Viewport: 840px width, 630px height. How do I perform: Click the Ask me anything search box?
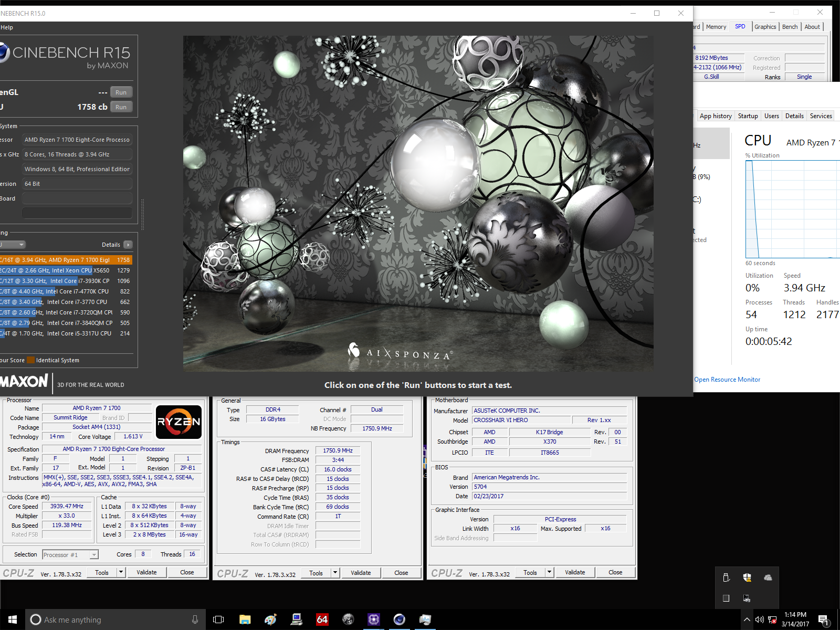tap(115, 619)
